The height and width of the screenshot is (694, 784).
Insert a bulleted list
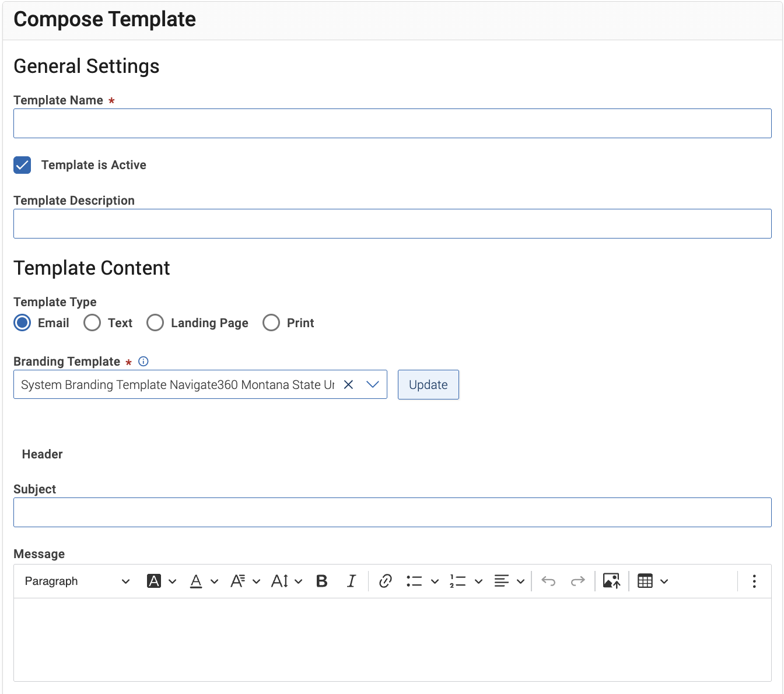pos(414,581)
